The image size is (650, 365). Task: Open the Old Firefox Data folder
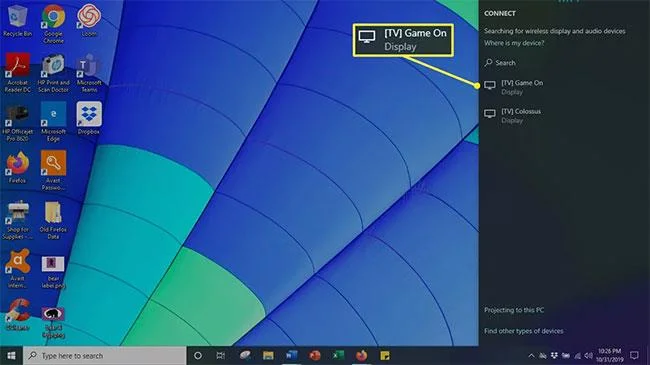(x=53, y=220)
